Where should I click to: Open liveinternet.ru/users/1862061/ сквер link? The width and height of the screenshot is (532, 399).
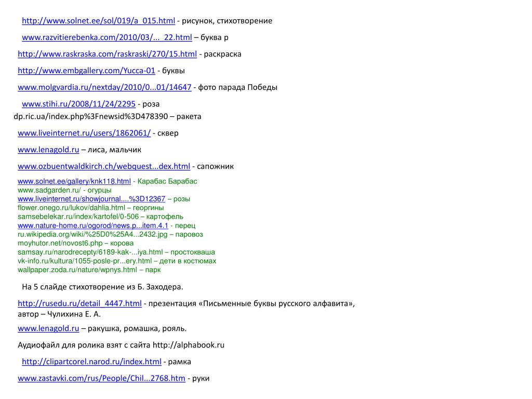(84, 133)
